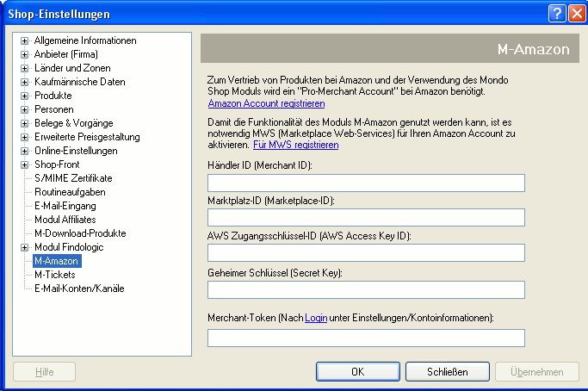Expand the Länder und Zonen node
This screenshot has width=588, height=391.
click(x=24, y=68)
